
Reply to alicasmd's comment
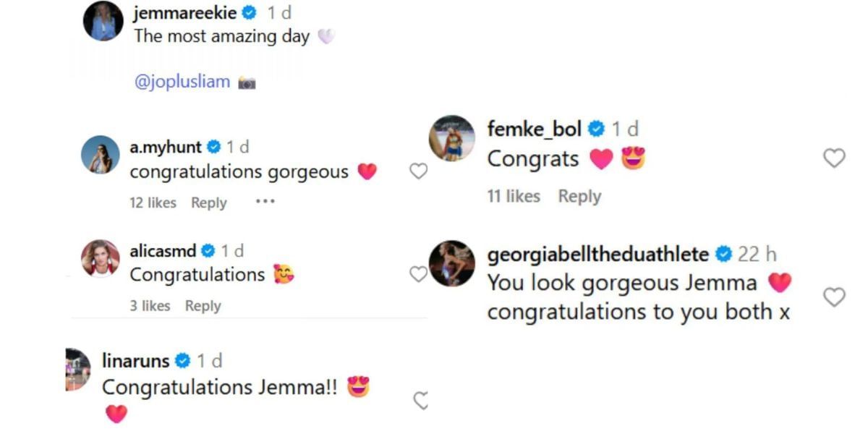pos(203,305)
